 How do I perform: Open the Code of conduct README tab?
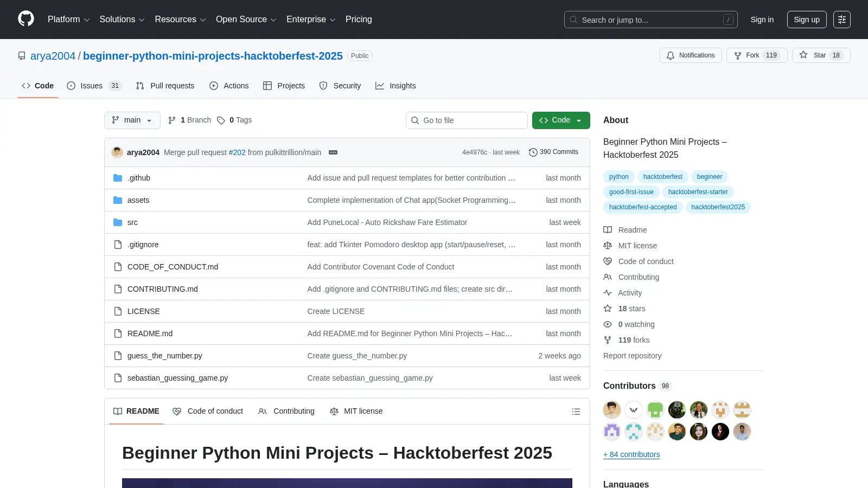(x=208, y=412)
